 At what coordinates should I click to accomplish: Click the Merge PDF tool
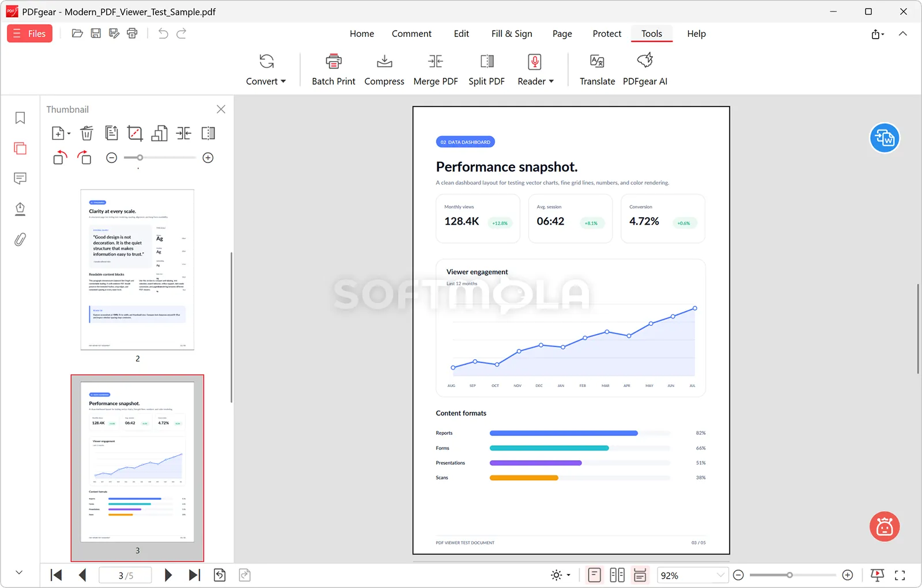coord(436,69)
